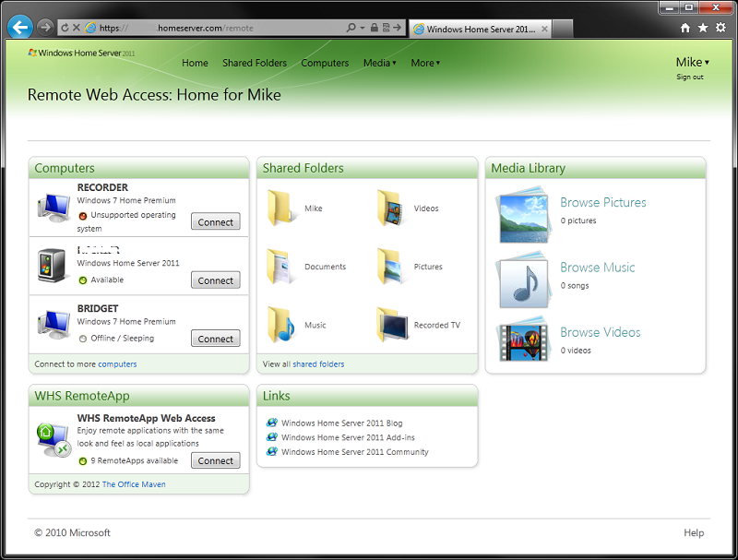This screenshot has width=738, height=560.
Task: Open the Pictures shared folder icon
Action: pyautogui.click(x=390, y=267)
